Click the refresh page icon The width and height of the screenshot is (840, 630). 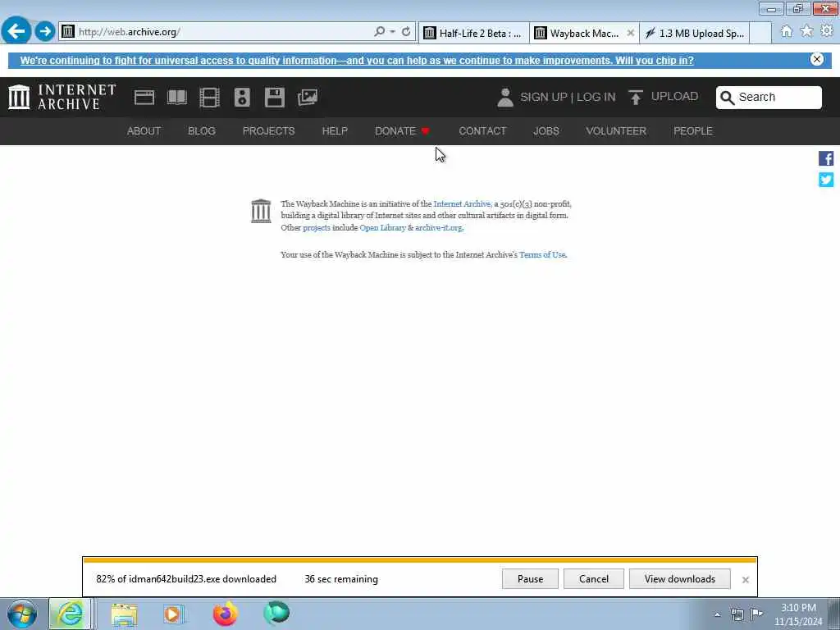pyautogui.click(x=406, y=32)
